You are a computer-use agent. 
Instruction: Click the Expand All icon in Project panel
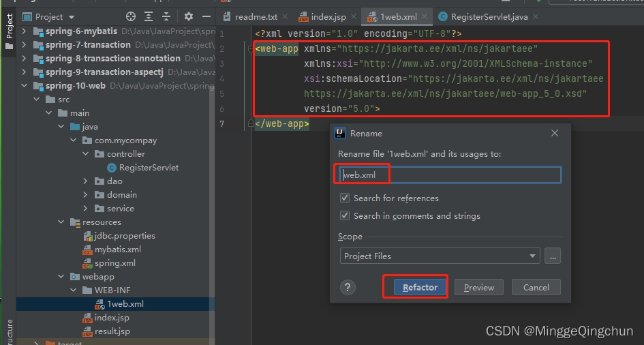coord(149,16)
